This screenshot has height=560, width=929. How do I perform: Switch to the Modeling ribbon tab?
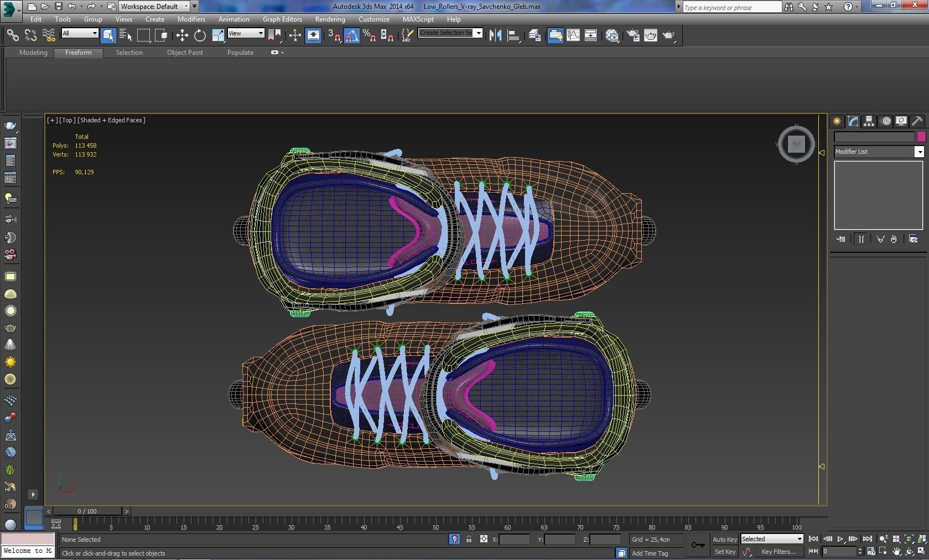[33, 53]
